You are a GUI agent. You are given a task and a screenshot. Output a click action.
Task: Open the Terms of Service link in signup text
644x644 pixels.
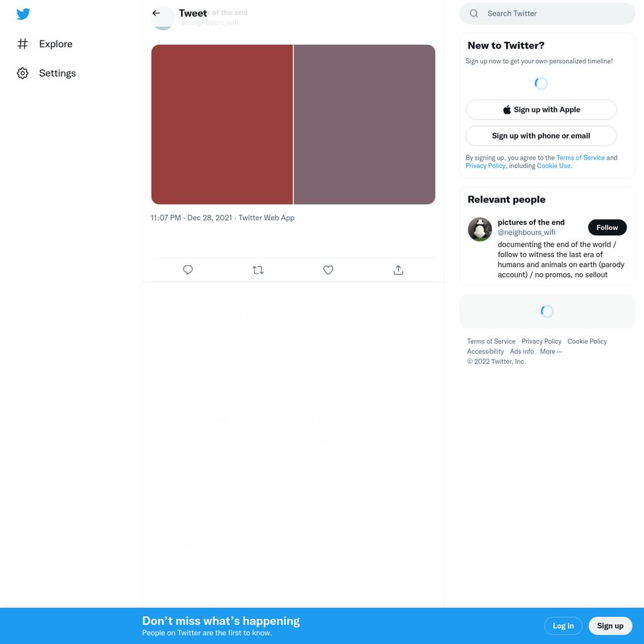(x=580, y=158)
